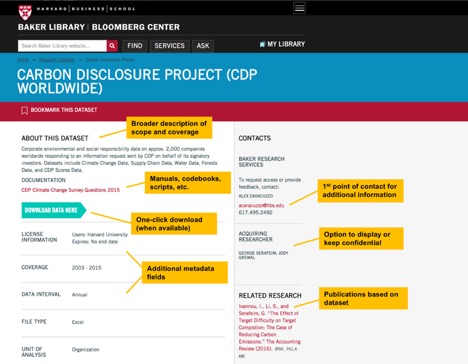The height and width of the screenshot is (364, 468).
Task: Select the Organization unit of analysis value
Action: coord(85,349)
